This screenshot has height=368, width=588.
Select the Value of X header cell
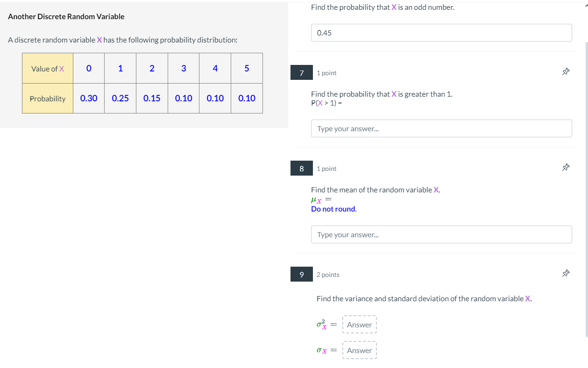click(47, 68)
